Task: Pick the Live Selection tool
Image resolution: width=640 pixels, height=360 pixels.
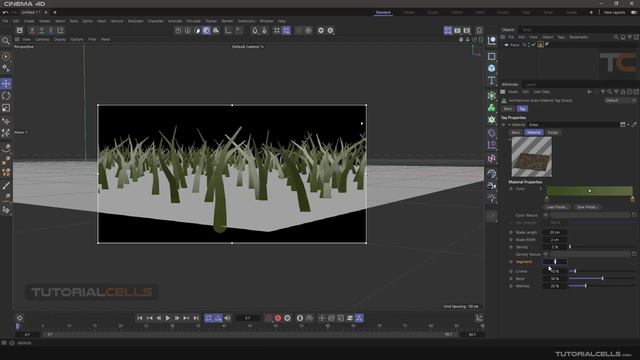Action: click(6, 56)
